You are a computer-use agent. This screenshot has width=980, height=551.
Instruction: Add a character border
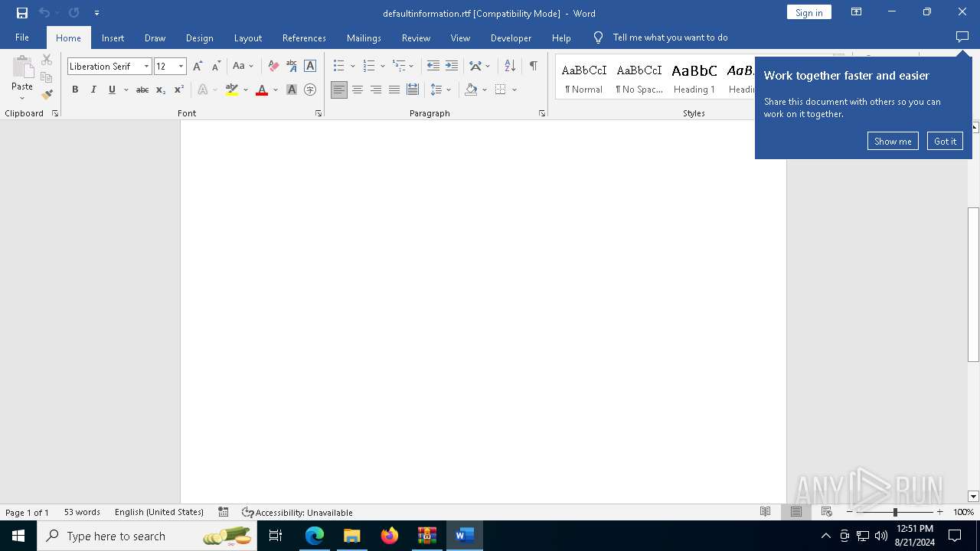click(310, 66)
